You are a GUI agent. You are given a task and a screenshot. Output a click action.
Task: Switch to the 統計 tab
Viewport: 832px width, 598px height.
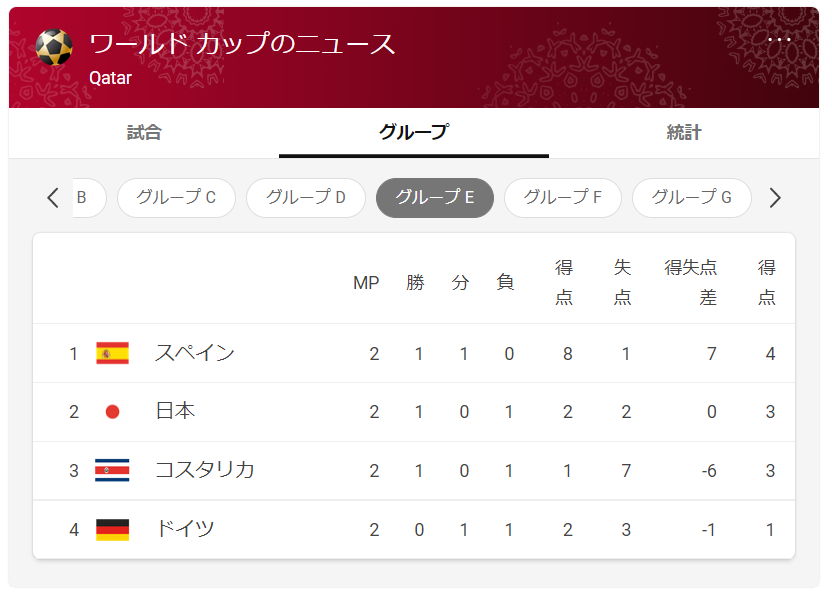(x=684, y=133)
